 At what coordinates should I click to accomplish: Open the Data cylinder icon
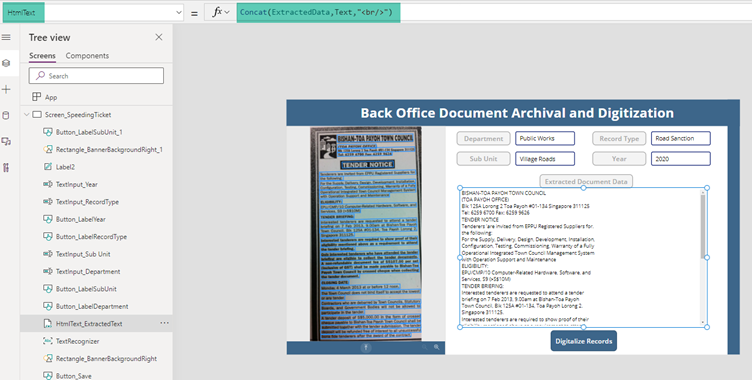point(6,115)
